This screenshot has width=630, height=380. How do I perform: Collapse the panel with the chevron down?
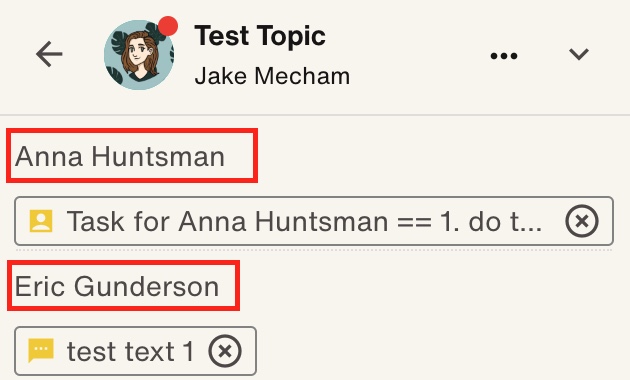[579, 54]
